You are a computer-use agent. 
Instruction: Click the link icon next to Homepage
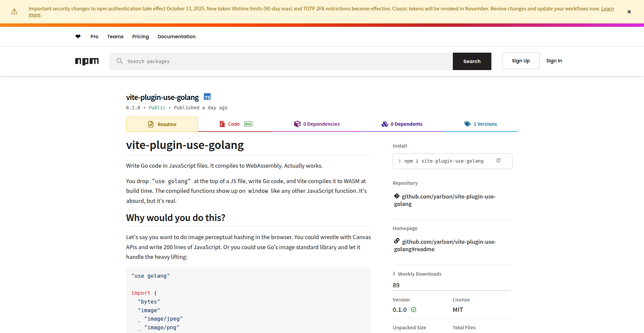pos(397,241)
